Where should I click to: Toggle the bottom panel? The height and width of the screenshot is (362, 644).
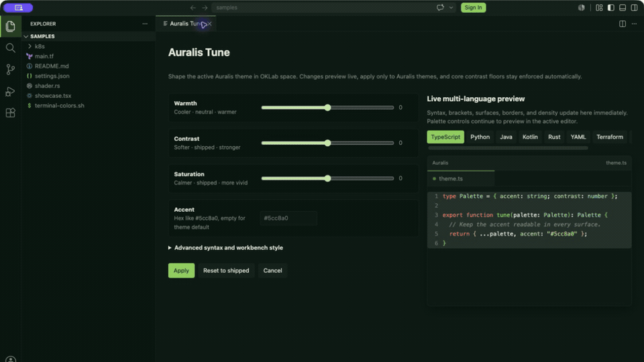pos(623,7)
